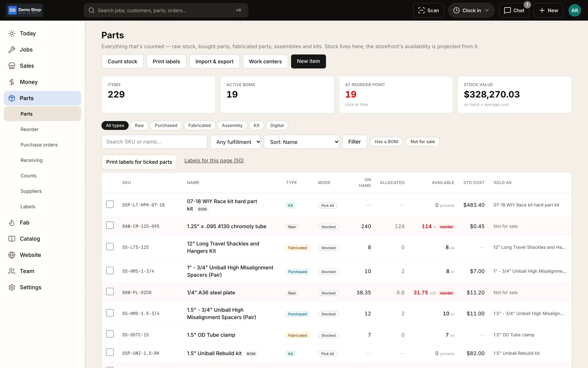588x368 pixels.
Task: Click the Demo Shop logo
Action: [24, 10]
